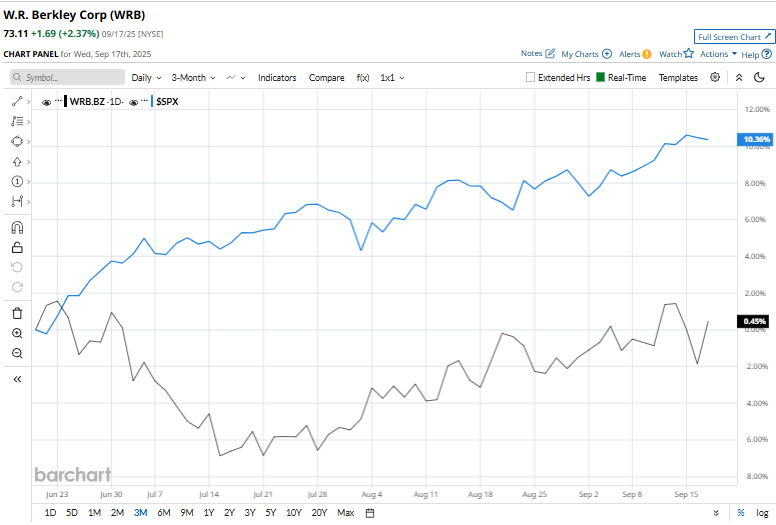The width and height of the screenshot is (776, 525).
Task: Open the Actions dropdown menu
Action: 718,54
